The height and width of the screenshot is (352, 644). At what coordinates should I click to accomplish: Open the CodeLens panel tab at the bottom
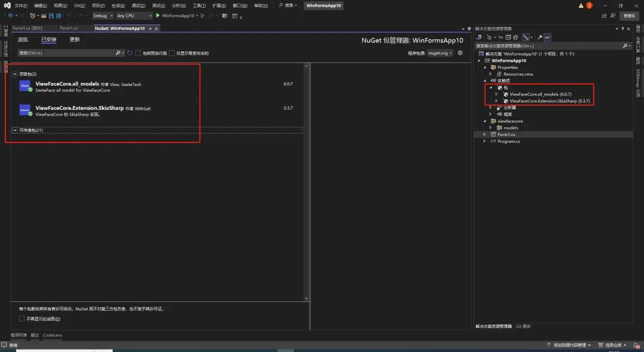[52, 335]
